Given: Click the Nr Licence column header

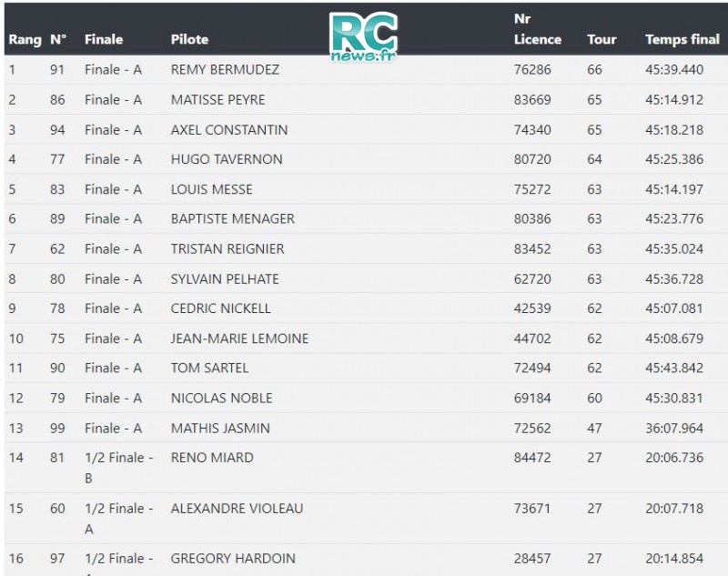Looking at the screenshot, I should [x=538, y=29].
